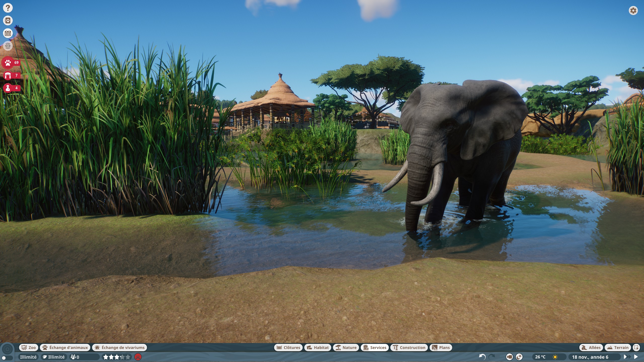644x362 pixels.
Task: Select the Allées paths tool
Action: pyautogui.click(x=591, y=347)
